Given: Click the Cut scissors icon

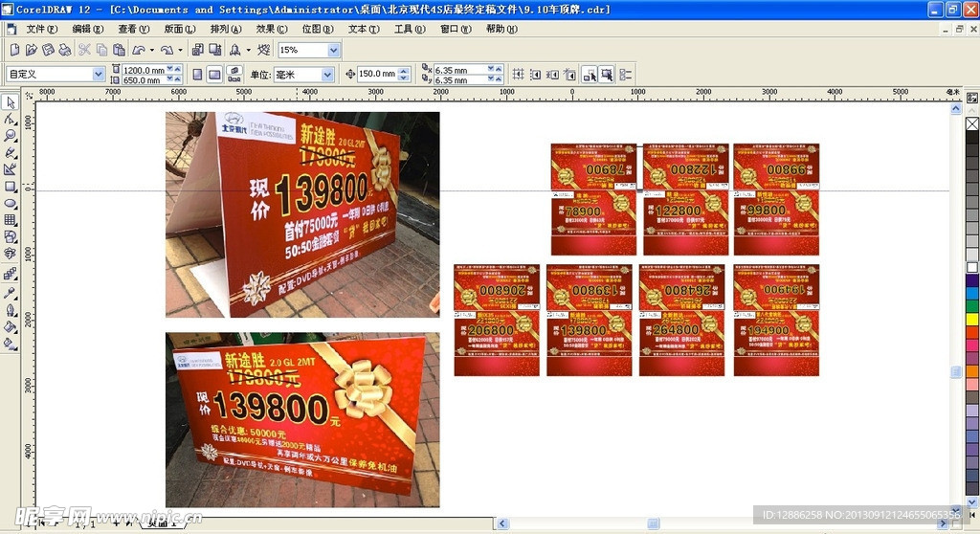Looking at the screenshot, I should click(84, 50).
